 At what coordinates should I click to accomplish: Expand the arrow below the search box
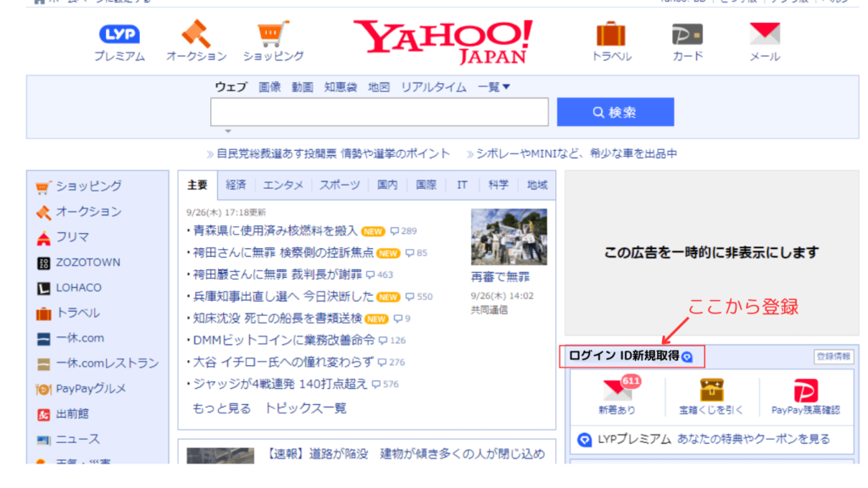227,130
